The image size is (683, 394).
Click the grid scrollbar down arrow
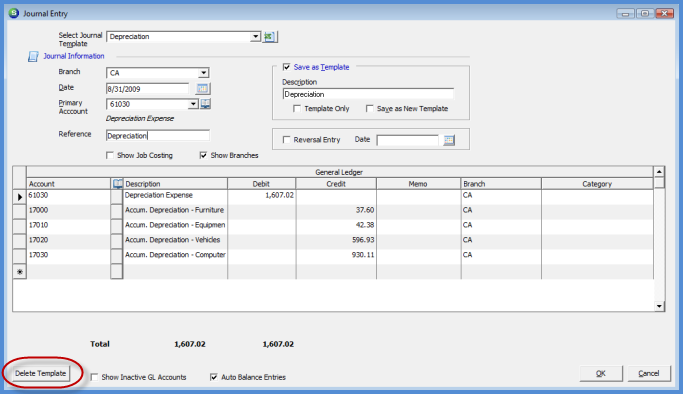[x=659, y=306]
